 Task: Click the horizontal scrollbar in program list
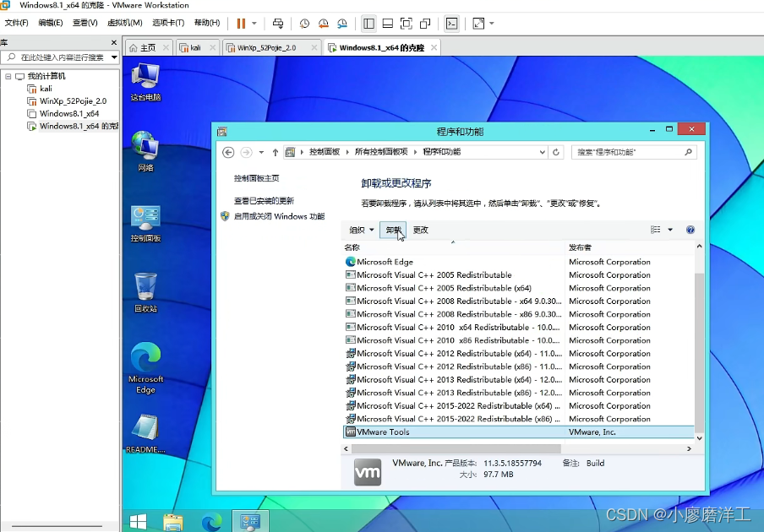click(456, 448)
